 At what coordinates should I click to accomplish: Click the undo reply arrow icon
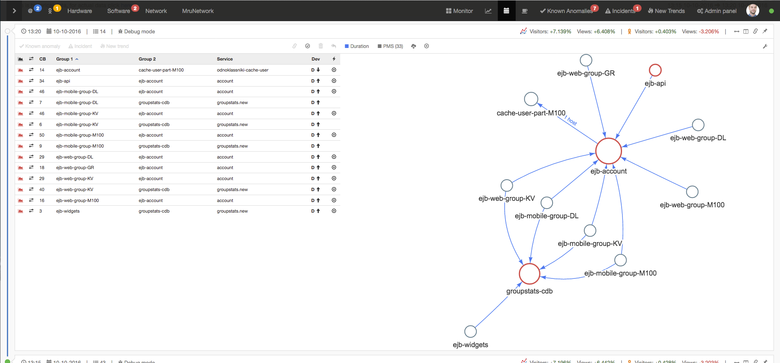pos(334,46)
